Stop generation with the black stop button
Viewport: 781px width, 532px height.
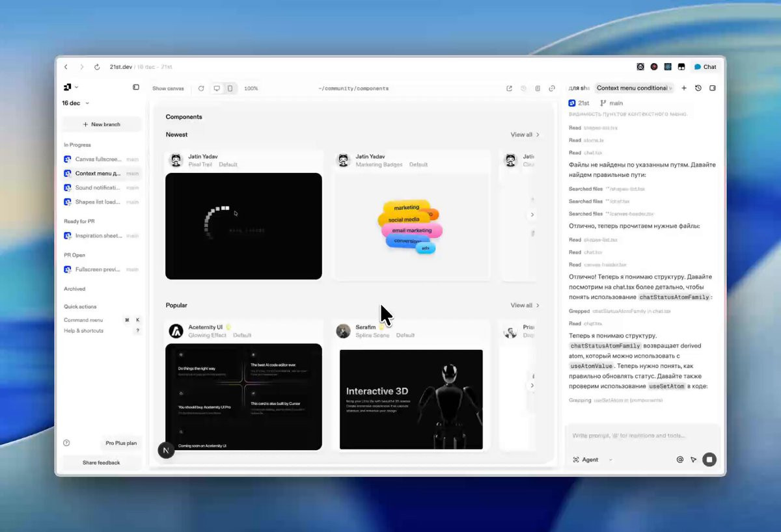tap(709, 460)
